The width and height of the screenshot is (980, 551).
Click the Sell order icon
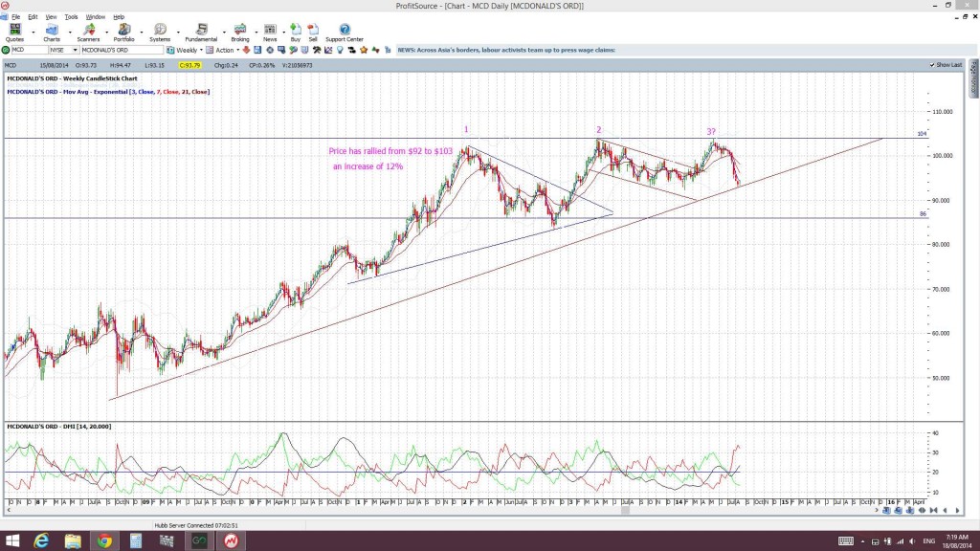click(313, 33)
